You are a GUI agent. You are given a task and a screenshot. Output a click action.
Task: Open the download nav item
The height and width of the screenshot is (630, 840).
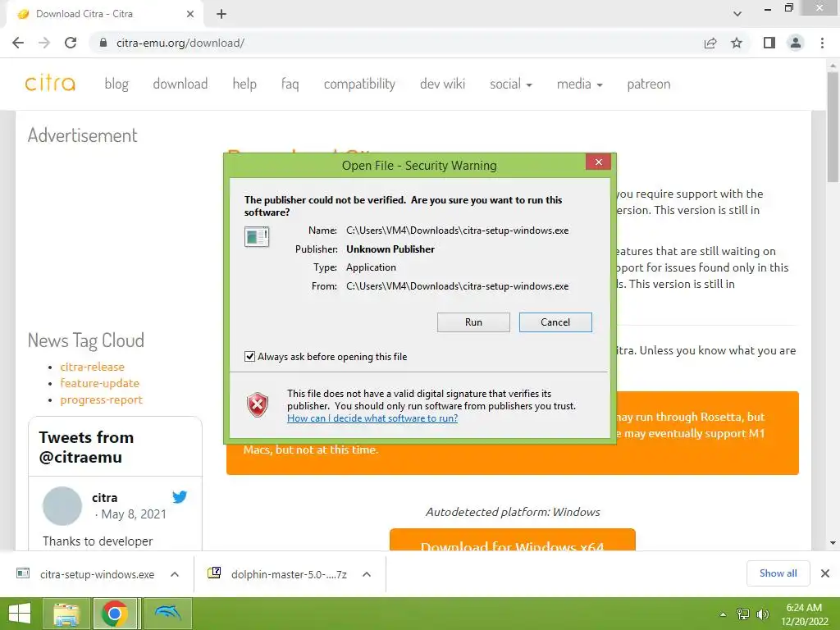(x=180, y=84)
